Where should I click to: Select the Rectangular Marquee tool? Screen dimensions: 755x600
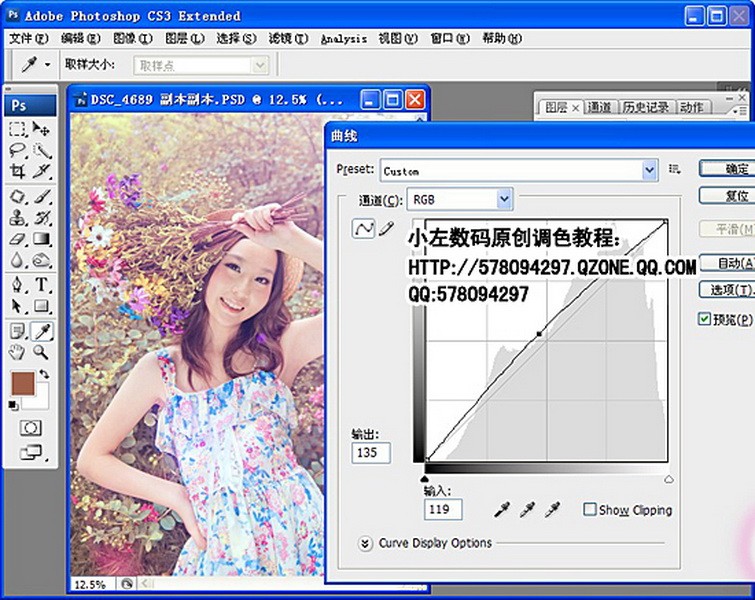point(17,129)
